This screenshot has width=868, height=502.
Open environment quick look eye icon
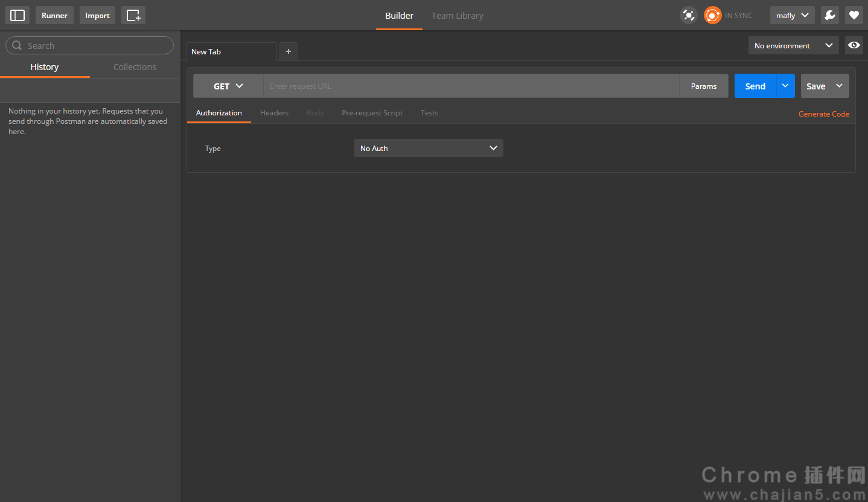854,45
